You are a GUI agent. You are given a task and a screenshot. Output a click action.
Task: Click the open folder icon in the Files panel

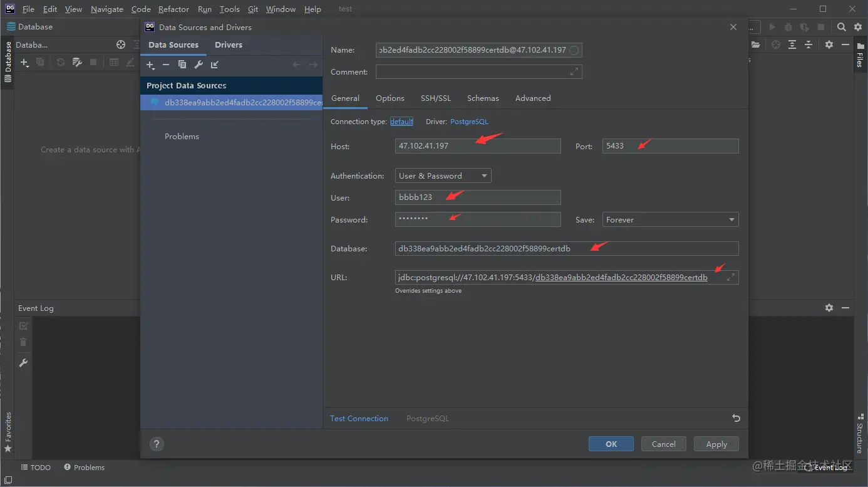[x=756, y=45]
